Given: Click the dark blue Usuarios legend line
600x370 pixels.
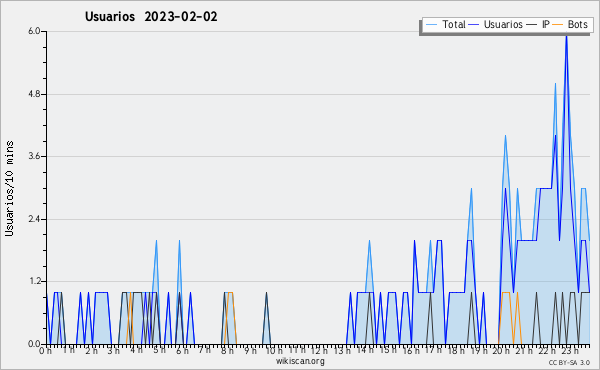Looking at the screenshot, I should click(x=474, y=25).
